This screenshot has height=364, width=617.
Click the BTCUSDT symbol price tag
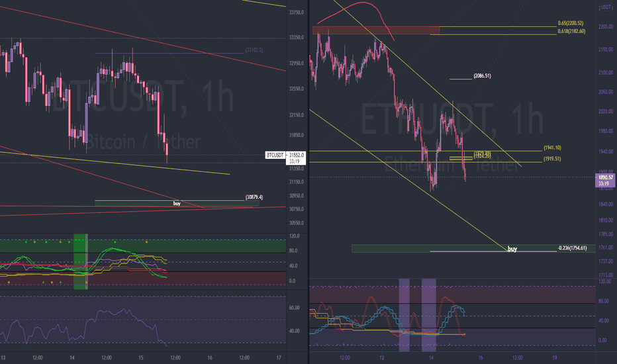[x=275, y=155]
